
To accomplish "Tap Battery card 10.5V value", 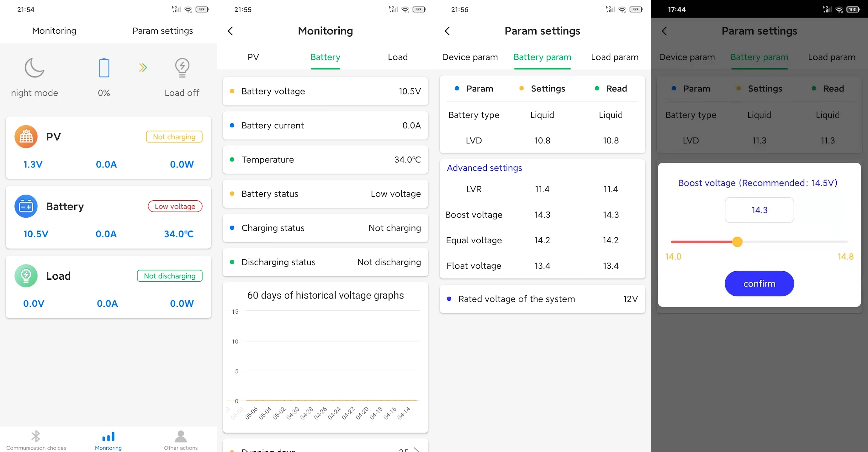I will 36,234.
